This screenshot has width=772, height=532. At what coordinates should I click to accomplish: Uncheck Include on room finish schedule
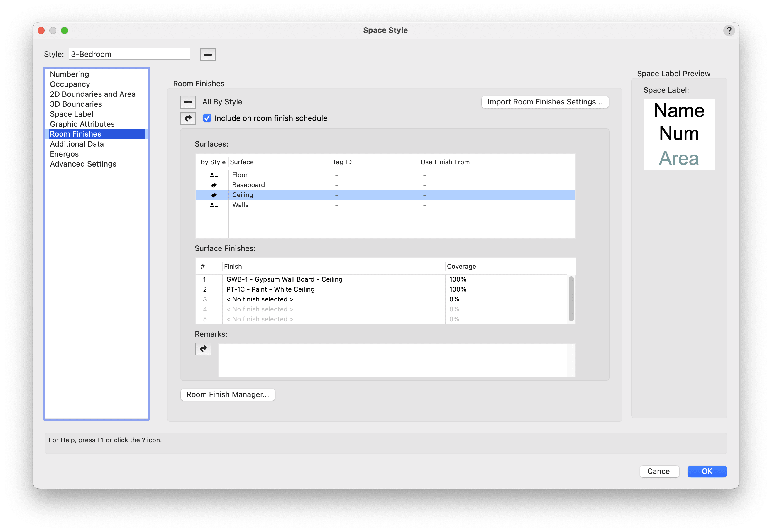point(207,118)
